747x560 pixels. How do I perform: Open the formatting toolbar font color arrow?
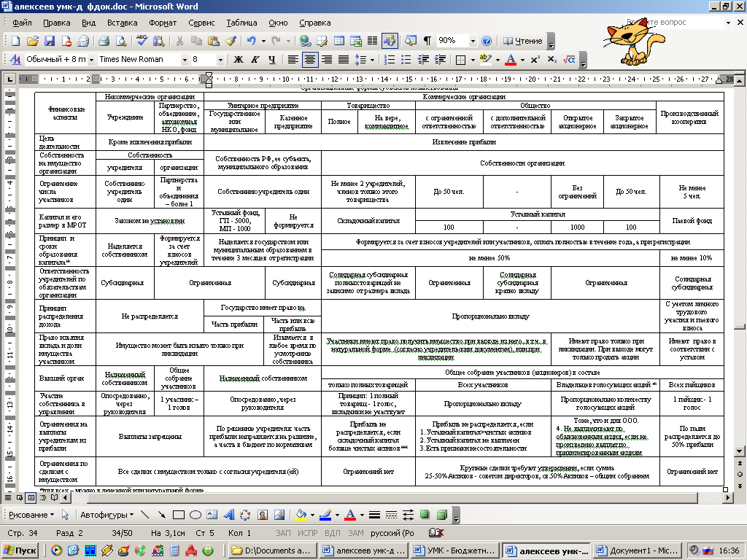pos(522,60)
